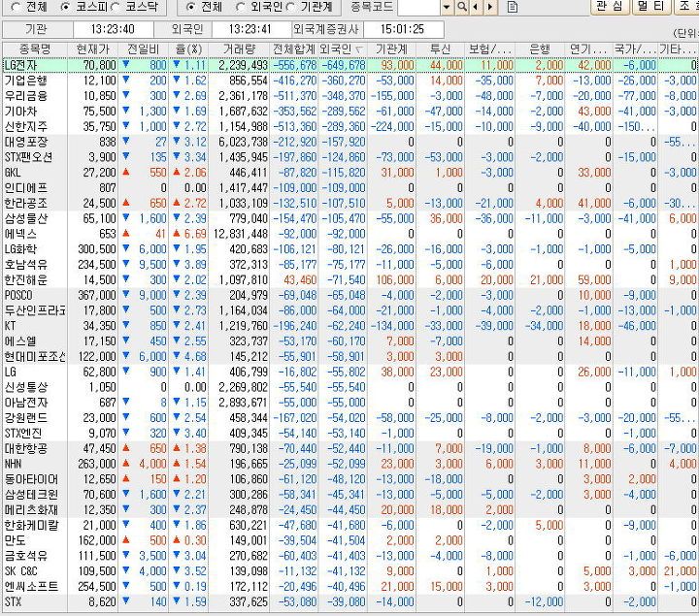Image resolution: width=699 pixels, height=616 pixels.
Task: Sort by 거래량 column header
Action: coord(239,49)
